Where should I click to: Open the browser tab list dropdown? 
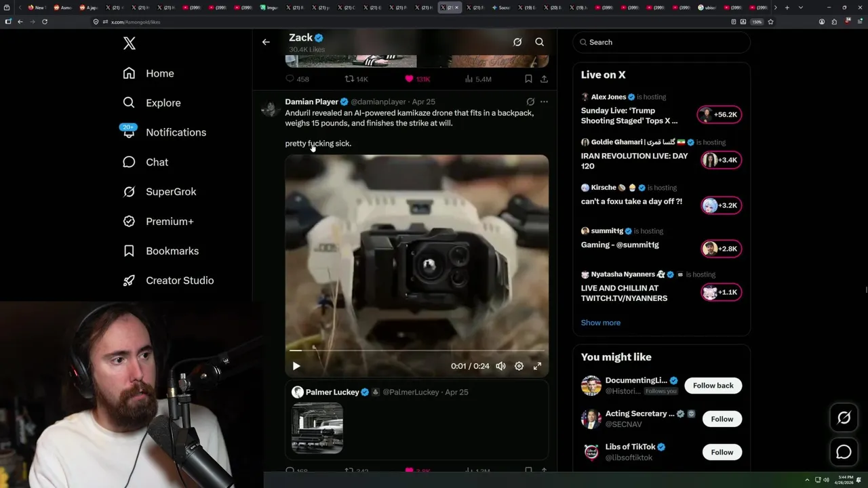pyautogui.click(x=801, y=7)
